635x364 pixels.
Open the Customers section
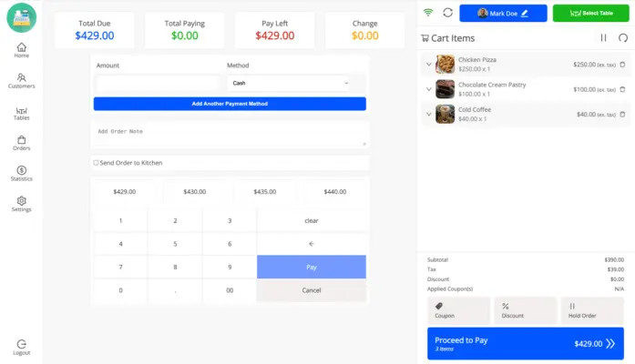click(x=22, y=81)
